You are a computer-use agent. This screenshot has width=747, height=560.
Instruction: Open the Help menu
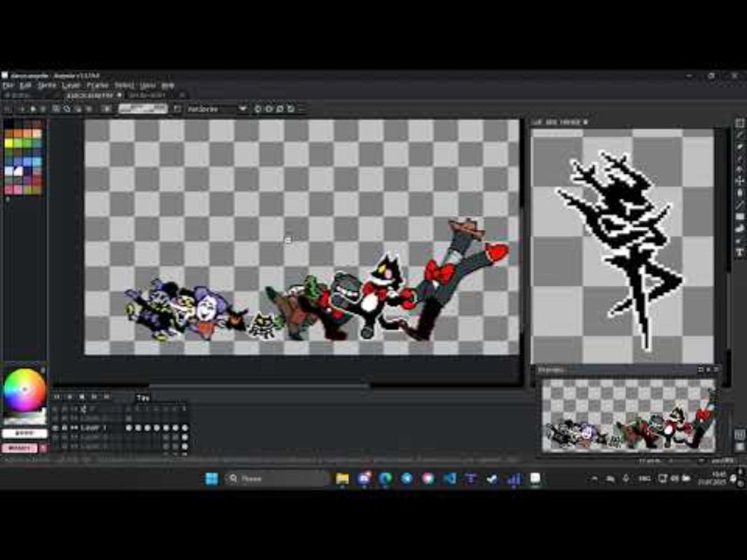167,86
